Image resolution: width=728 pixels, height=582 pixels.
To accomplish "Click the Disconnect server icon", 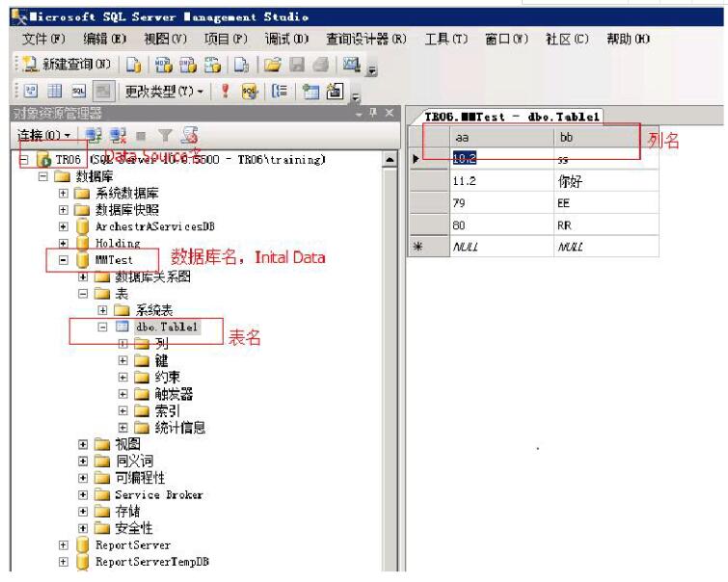I will point(118,136).
